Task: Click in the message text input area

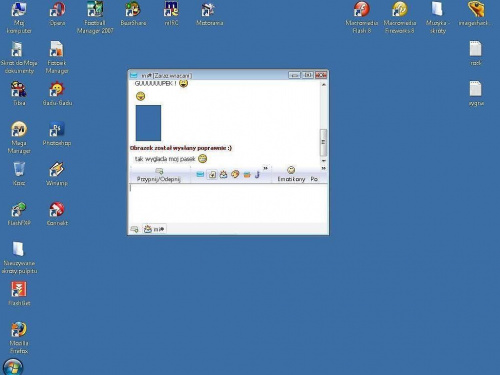Action: [228, 203]
